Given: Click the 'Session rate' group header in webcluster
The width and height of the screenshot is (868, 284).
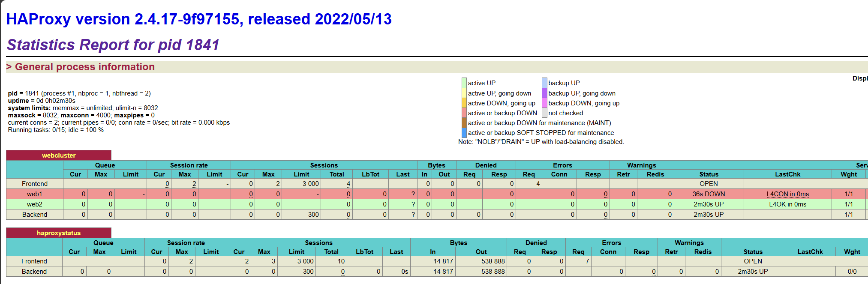Looking at the screenshot, I should [x=189, y=165].
